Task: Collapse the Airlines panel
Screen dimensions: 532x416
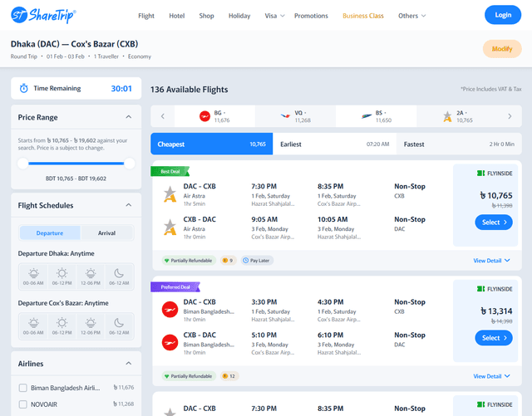Action: 129,364
